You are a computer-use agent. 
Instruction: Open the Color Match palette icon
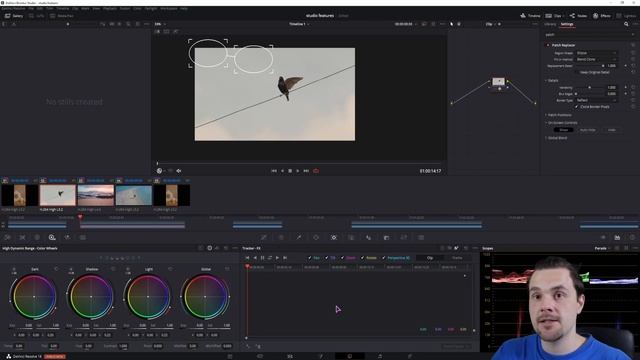point(22,237)
